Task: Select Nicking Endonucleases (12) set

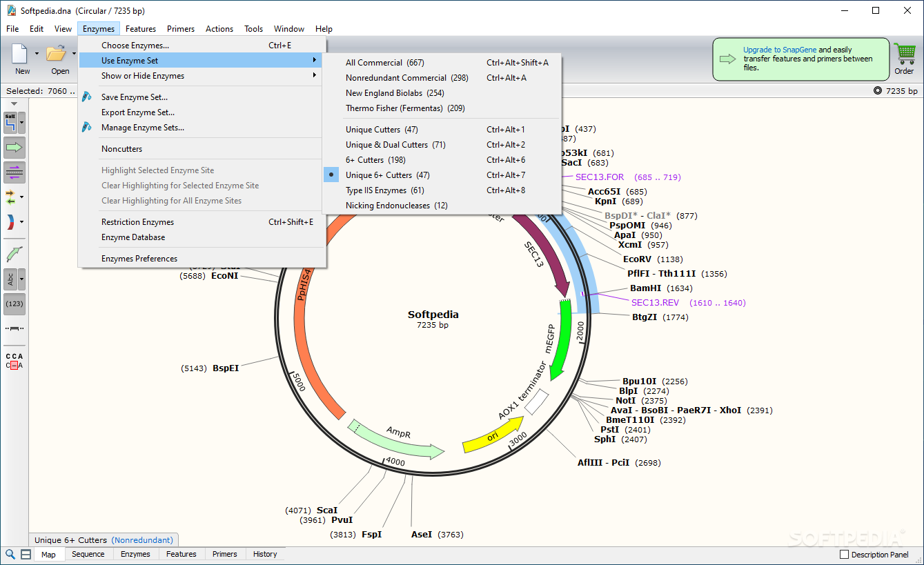Action: [x=442, y=206]
